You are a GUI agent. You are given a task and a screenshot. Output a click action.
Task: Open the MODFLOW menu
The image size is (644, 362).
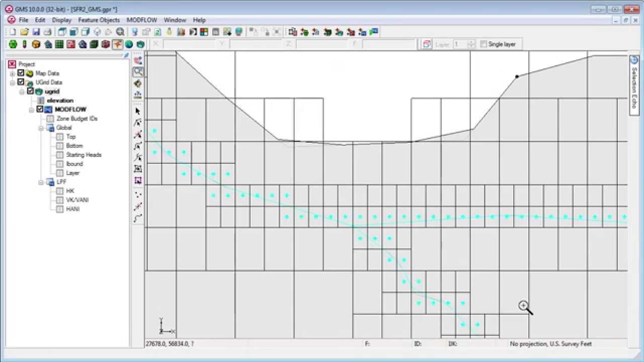[142, 20]
